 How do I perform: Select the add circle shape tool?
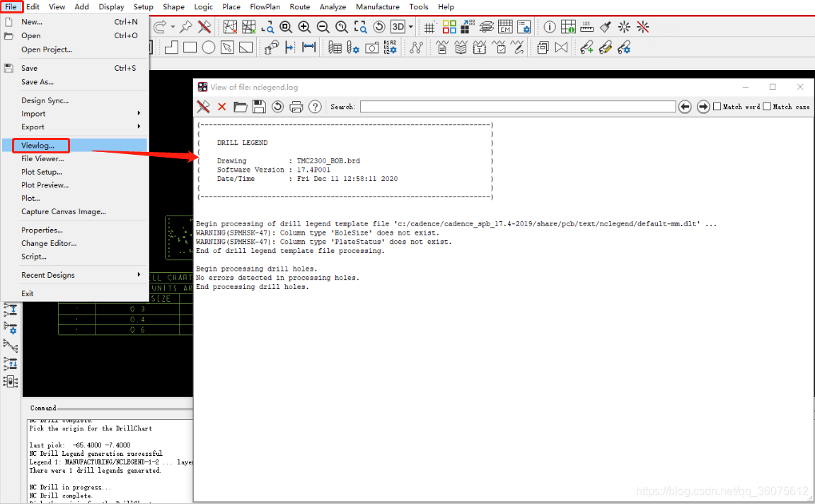coord(209,48)
